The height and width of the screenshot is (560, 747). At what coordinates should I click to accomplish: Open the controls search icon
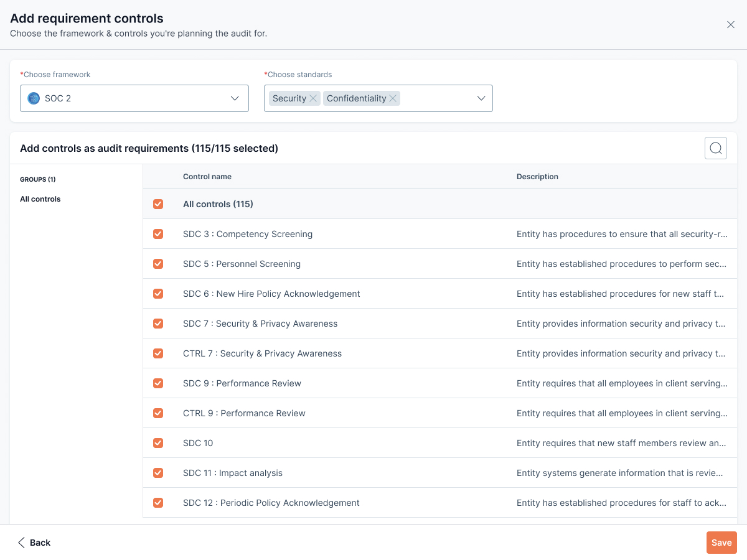(715, 148)
